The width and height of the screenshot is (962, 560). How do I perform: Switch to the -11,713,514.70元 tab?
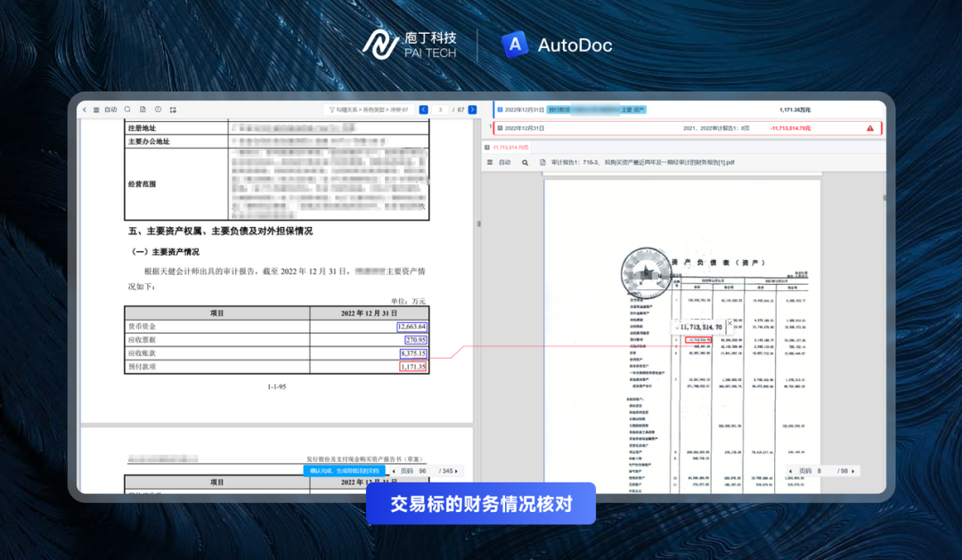click(506, 147)
